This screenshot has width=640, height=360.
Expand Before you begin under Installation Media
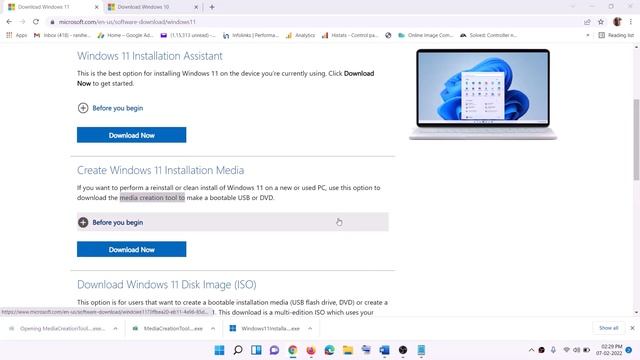tap(233, 222)
